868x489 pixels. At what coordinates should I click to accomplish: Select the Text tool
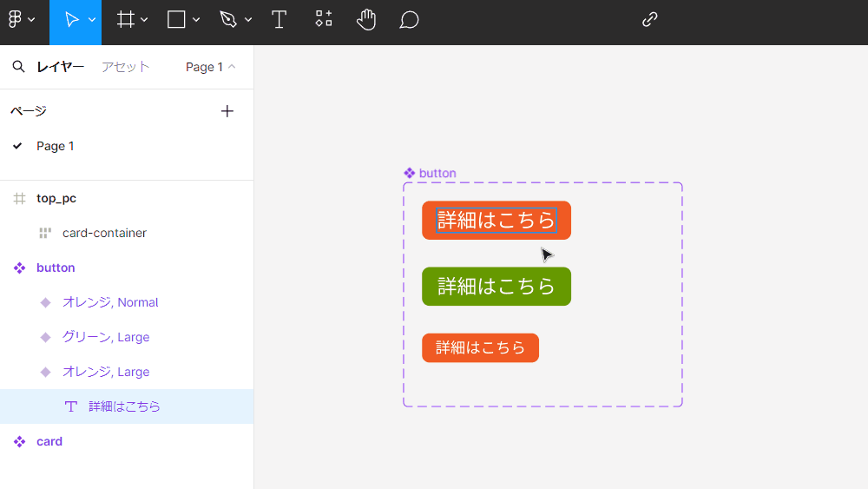[x=279, y=20]
